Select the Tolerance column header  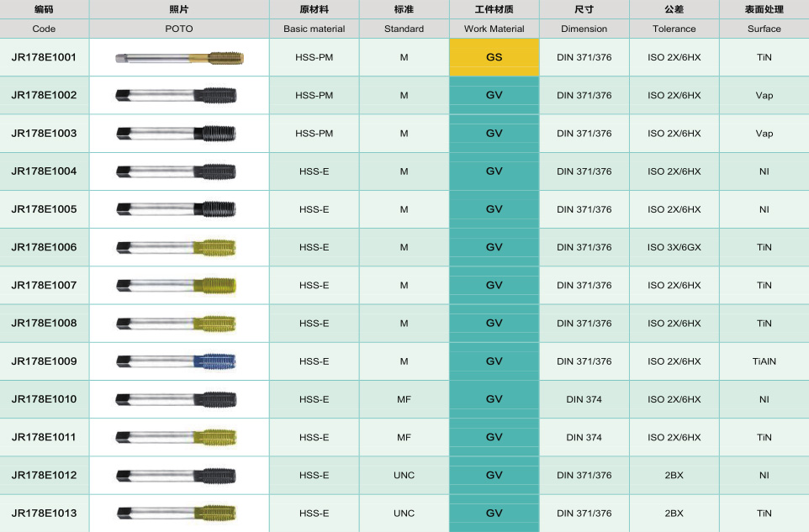tap(674, 29)
